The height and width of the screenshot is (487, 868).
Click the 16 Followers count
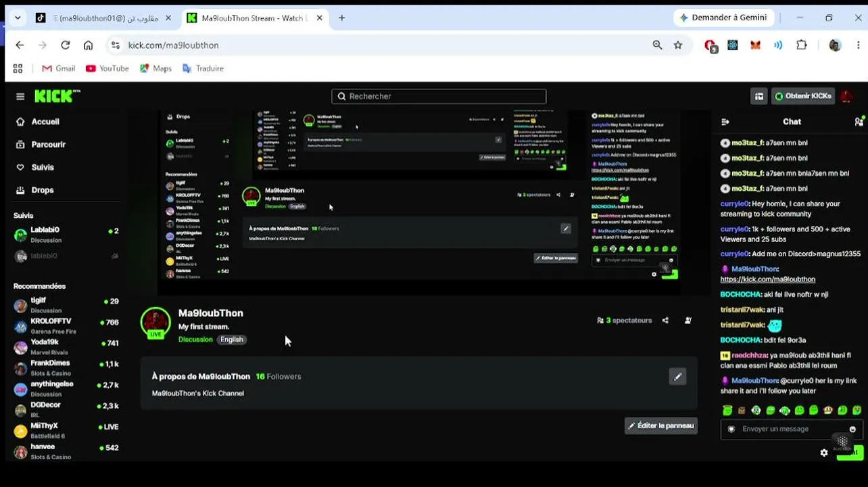click(279, 377)
